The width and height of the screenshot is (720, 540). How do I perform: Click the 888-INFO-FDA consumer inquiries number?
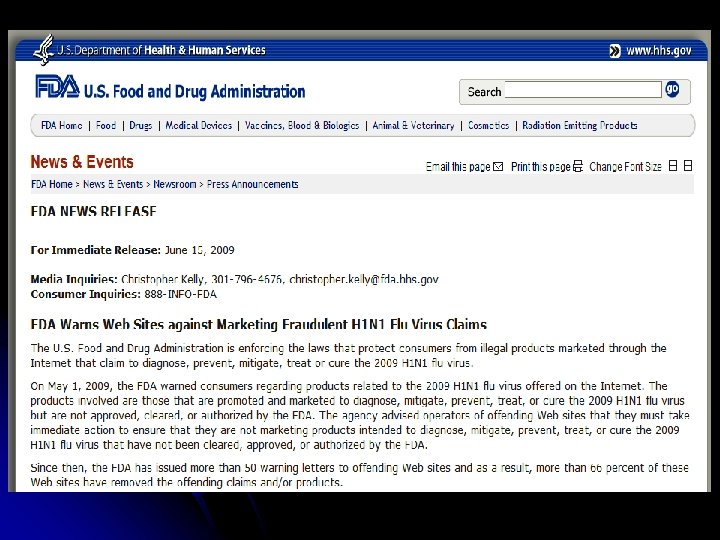[180, 294]
